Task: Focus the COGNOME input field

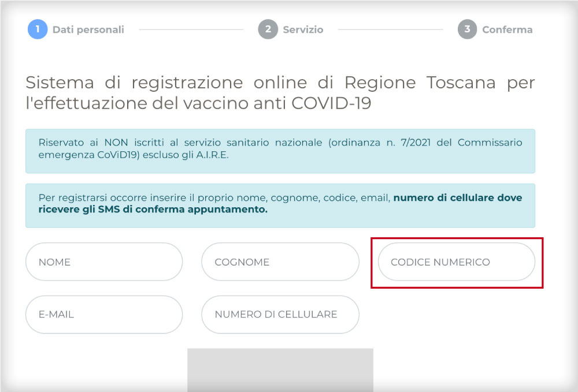Action: click(x=280, y=262)
